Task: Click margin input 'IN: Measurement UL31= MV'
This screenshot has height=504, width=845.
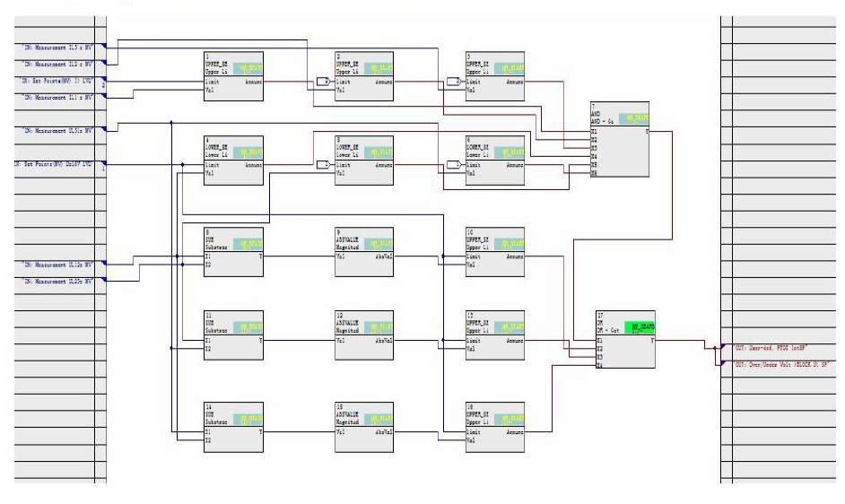Action: pyautogui.click(x=57, y=131)
